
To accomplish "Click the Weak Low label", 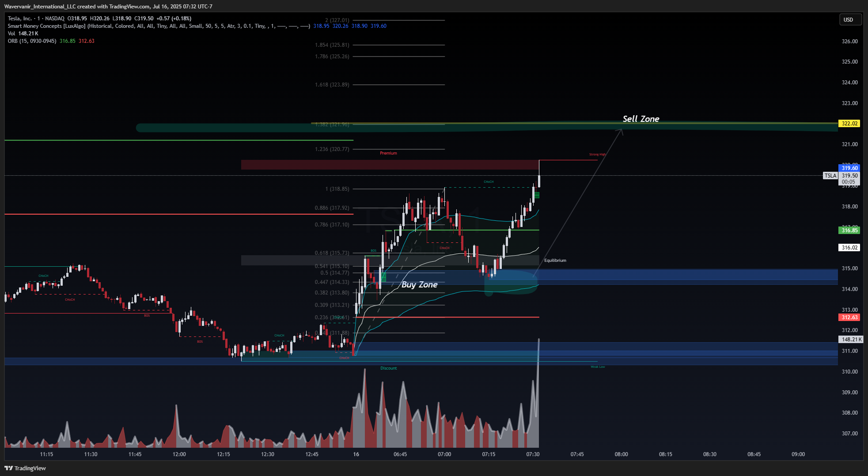I will tap(598, 367).
